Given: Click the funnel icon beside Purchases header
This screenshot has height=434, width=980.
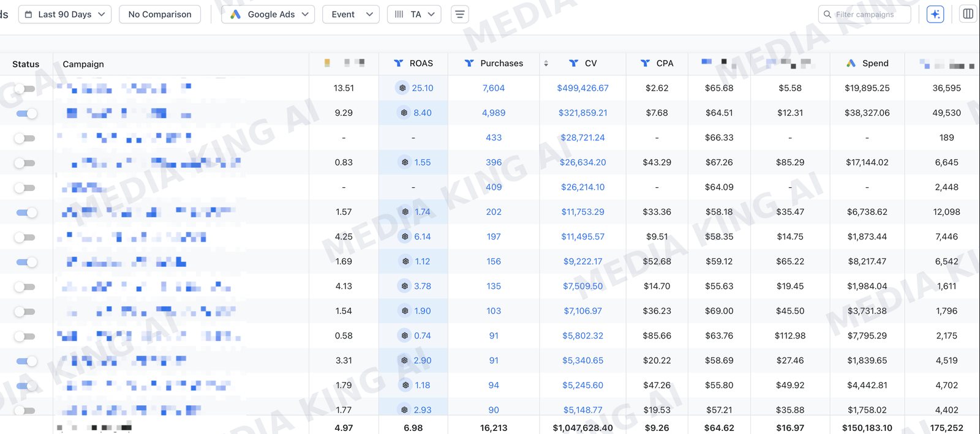Looking at the screenshot, I should (x=469, y=63).
